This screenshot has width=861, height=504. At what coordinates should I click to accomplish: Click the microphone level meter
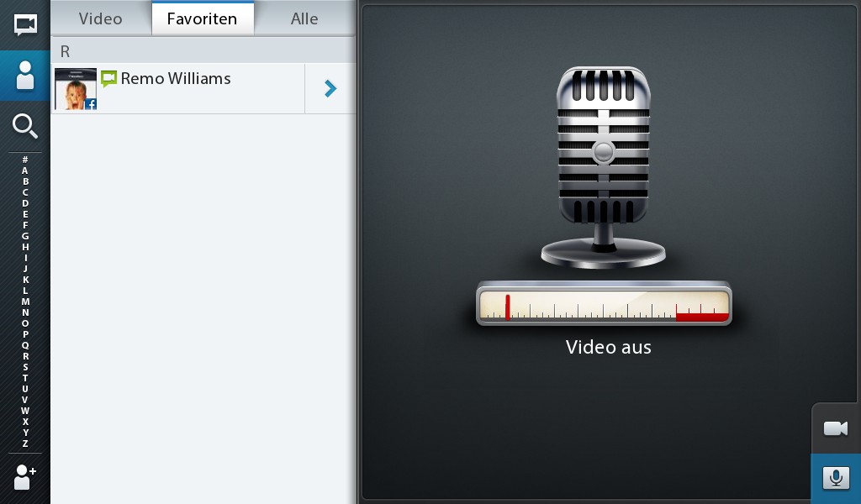click(604, 304)
